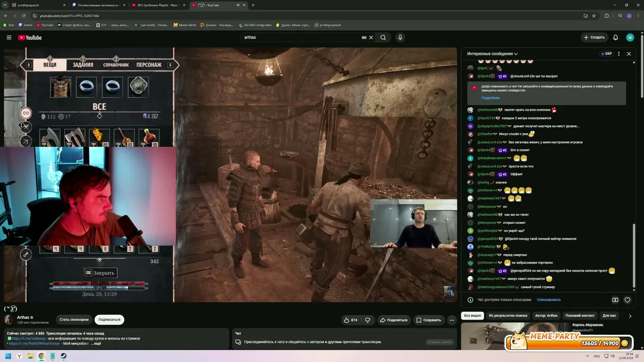Viewport: 644px width, 362px height.
Task: Open the Meme Alerts bookmark
Action: point(185,25)
